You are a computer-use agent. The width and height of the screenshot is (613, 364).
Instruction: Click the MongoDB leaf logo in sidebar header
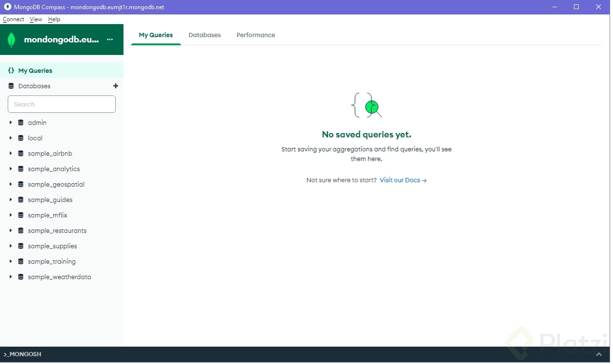[12, 40]
